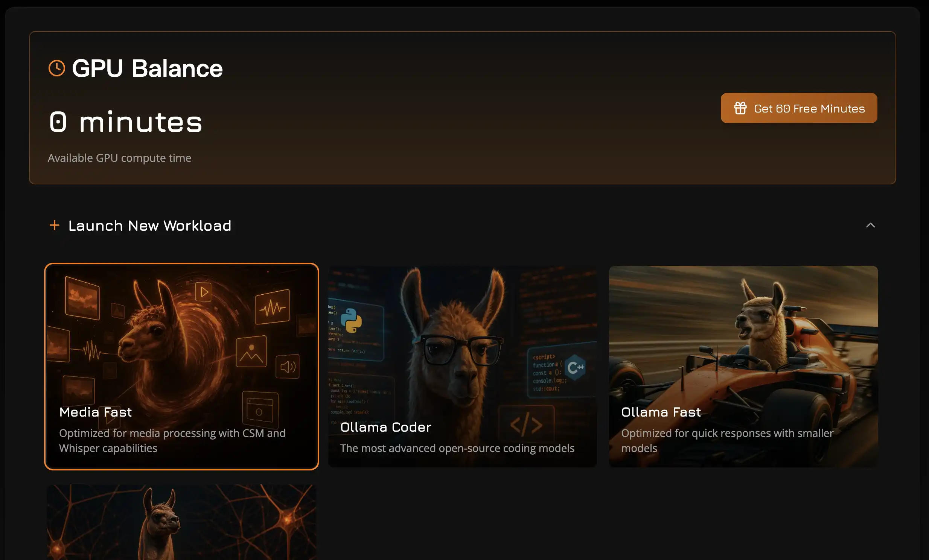Click the picture frame icon in Media Fast artwork
929x560 pixels.
tap(251, 352)
